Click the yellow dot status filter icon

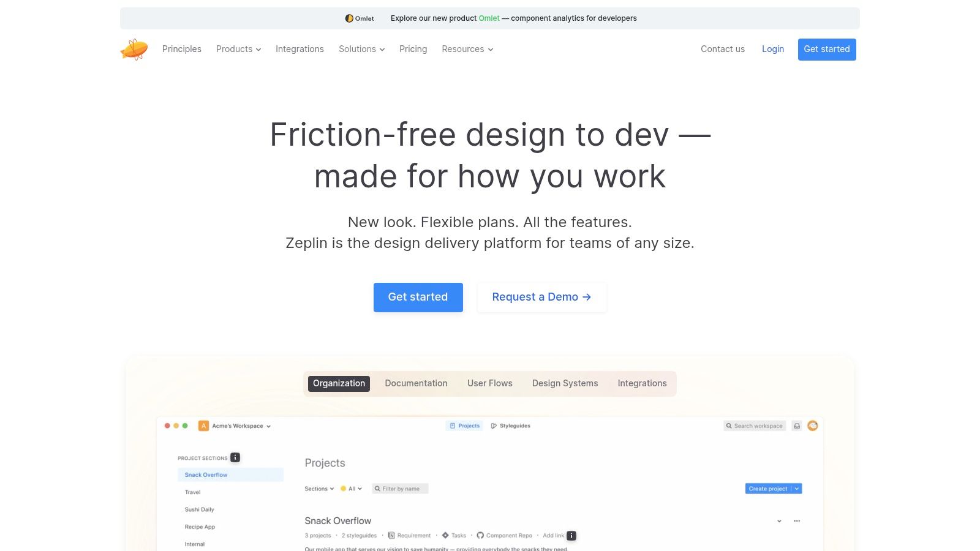click(x=343, y=489)
